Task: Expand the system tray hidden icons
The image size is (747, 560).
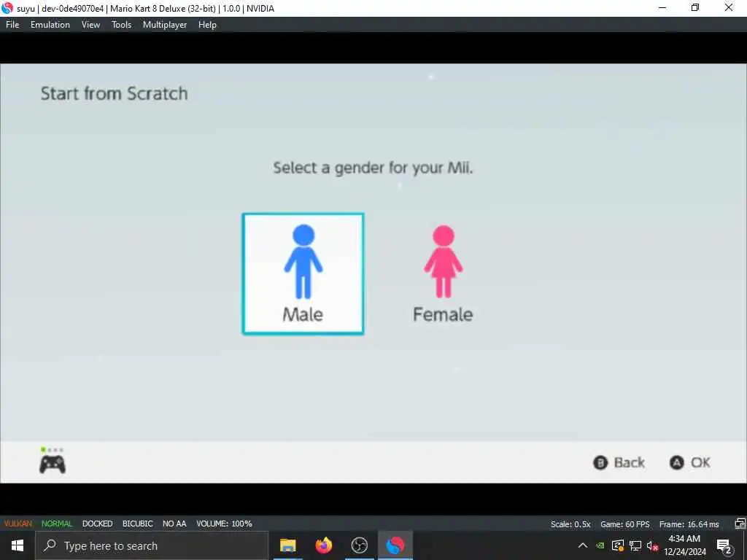Action: pyautogui.click(x=582, y=545)
